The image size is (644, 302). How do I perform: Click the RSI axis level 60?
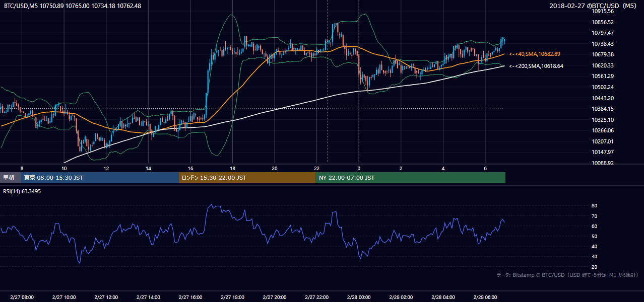(x=594, y=226)
